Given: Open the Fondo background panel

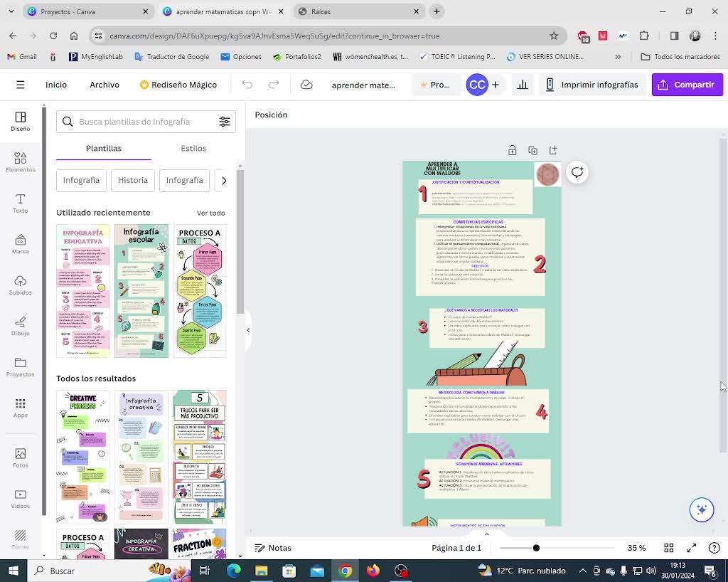Looking at the screenshot, I should (21, 539).
